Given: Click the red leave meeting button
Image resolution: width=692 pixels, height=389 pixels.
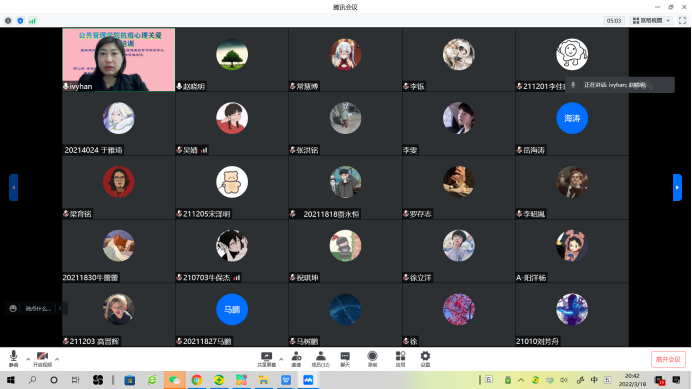Looking at the screenshot, I should click(x=668, y=359).
